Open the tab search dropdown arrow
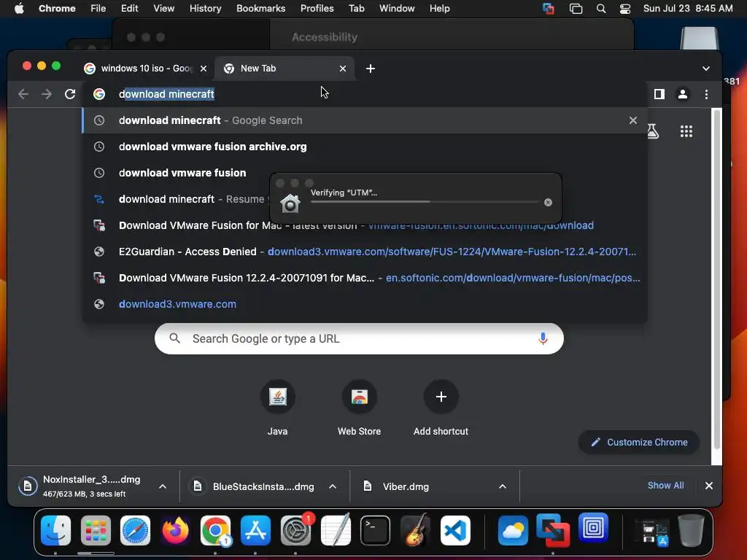 pyautogui.click(x=706, y=69)
